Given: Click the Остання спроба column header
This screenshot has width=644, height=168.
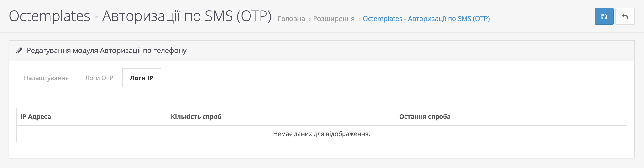Looking at the screenshot, I should tap(424, 117).
